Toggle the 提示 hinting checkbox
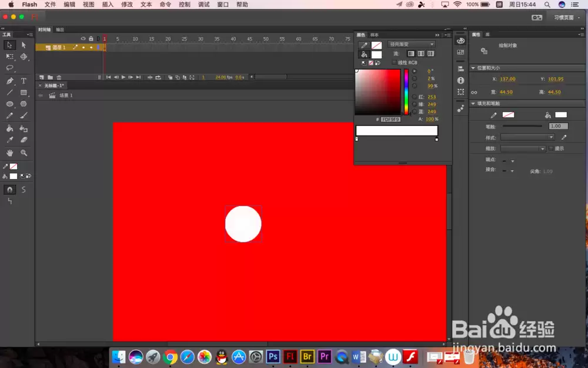 551,148
